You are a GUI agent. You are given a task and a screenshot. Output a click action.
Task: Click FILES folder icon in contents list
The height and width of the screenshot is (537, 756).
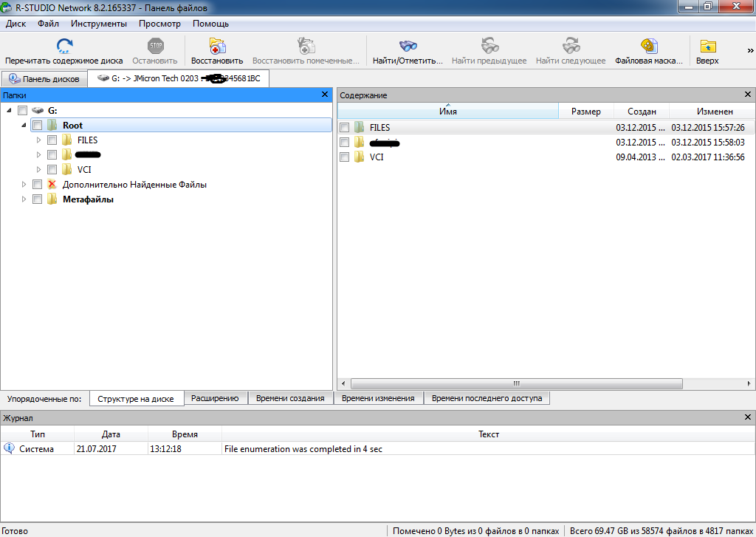coord(360,127)
